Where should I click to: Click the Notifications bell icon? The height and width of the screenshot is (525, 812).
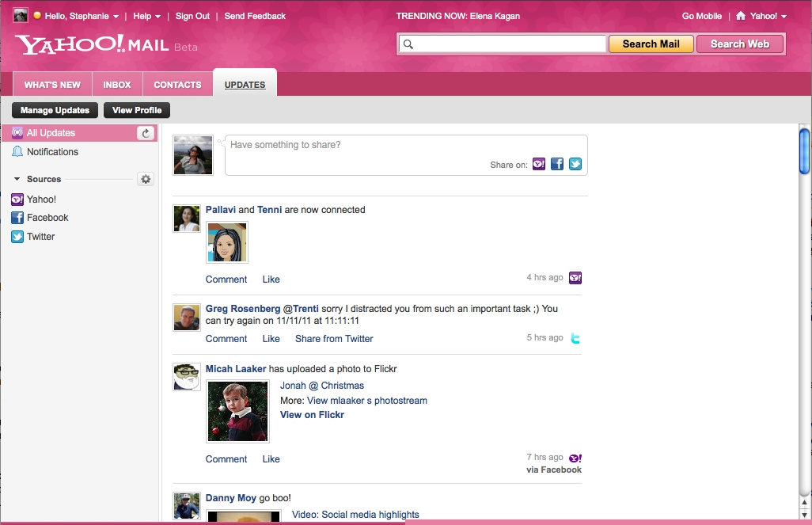(17, 151)
